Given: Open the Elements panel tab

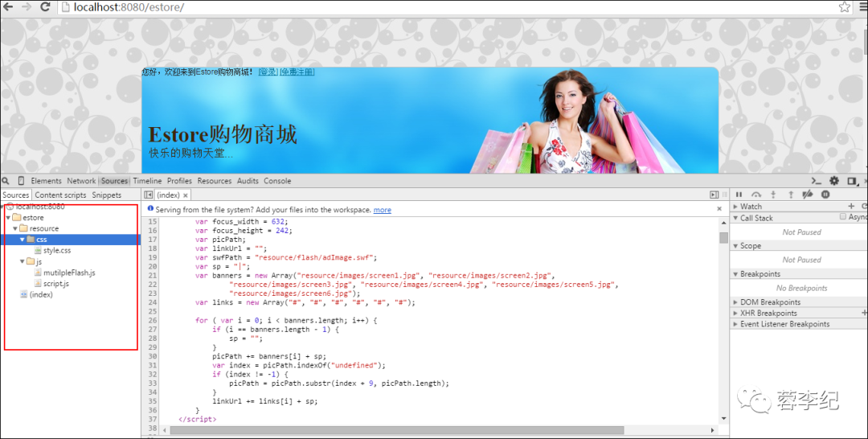Looking at the screenshot, I should pos(46,181).
